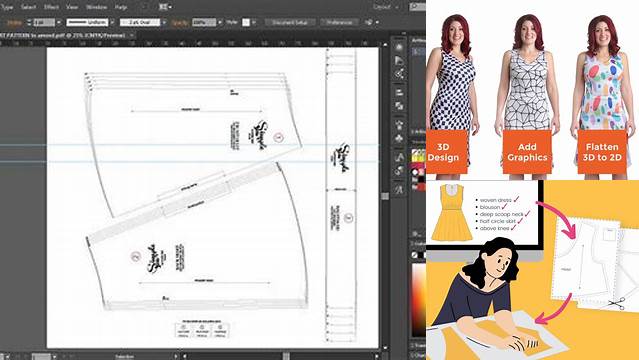Click the Document Setup button

point(290,22)
